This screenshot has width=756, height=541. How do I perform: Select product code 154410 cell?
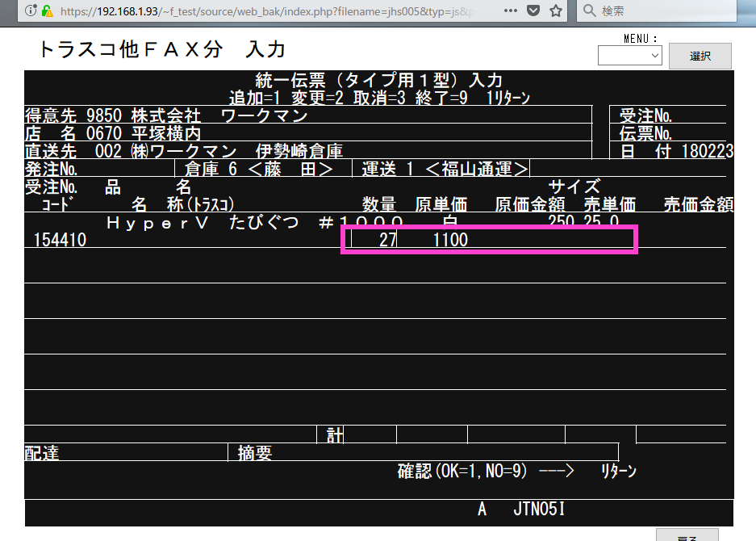(x=61, y=240)
